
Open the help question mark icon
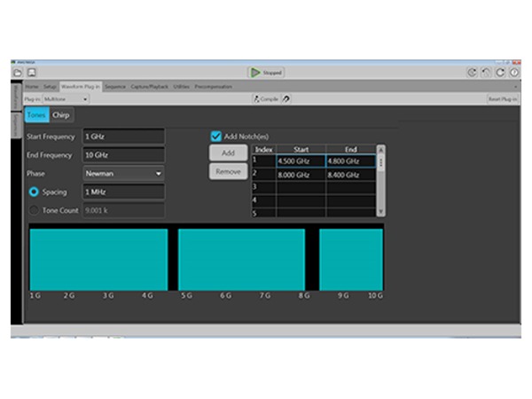point(514,73)
